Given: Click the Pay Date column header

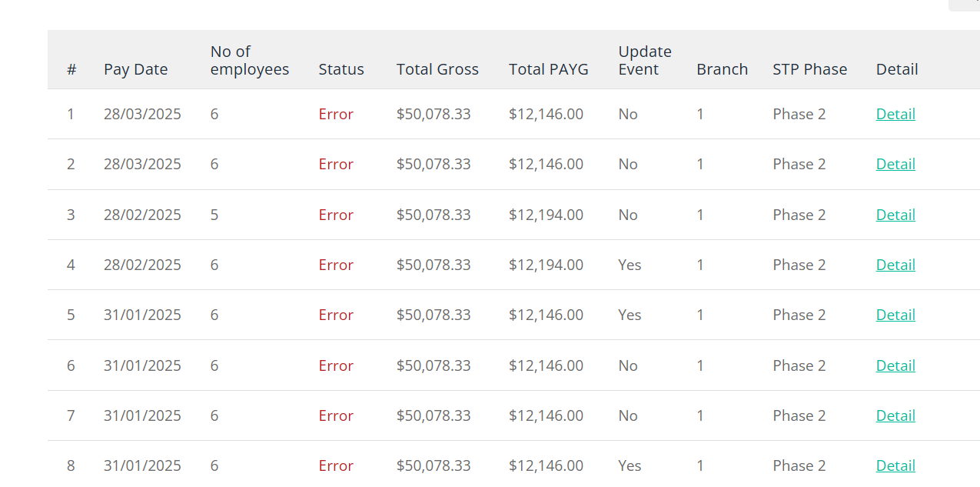Looking at the screenshot, I should click(135, 69).
